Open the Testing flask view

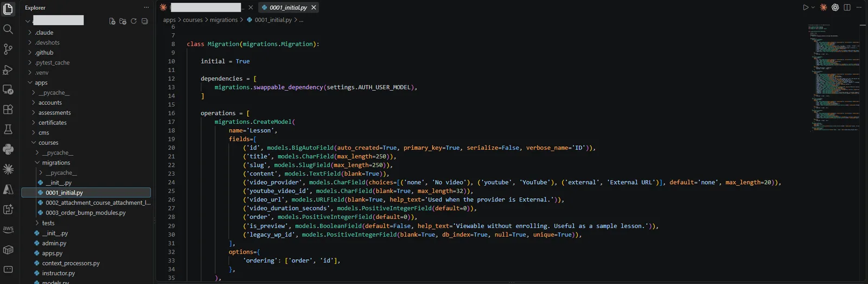click(8, 129)
